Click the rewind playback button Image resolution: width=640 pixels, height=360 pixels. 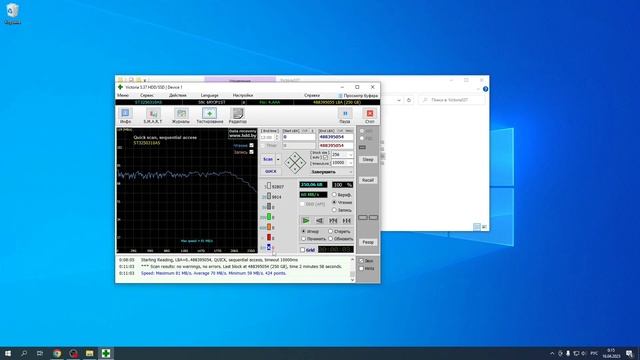319,221
